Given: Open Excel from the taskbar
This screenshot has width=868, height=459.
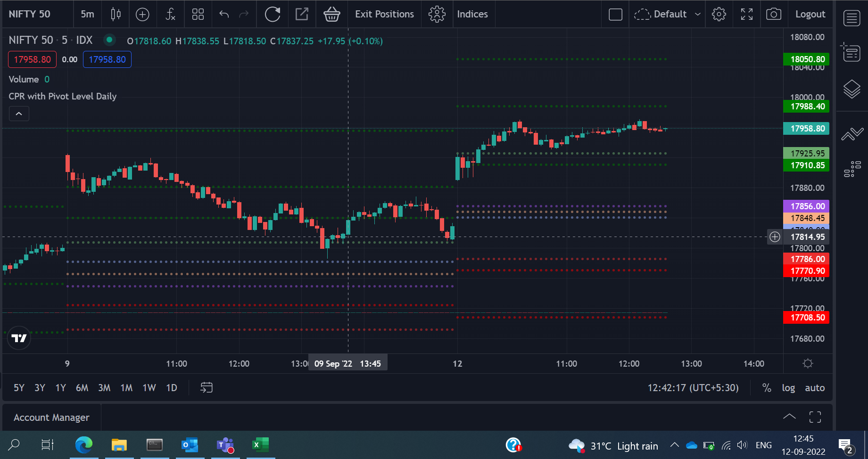Looking at the screenshot, I should [260, 445].
